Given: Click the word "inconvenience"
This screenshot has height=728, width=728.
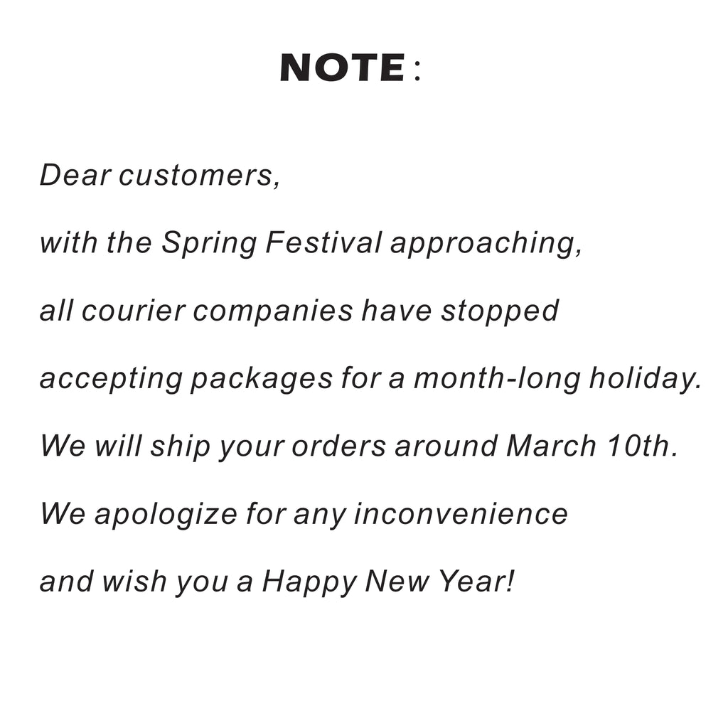Looking at the screenshot, I should tap(461, 513).
